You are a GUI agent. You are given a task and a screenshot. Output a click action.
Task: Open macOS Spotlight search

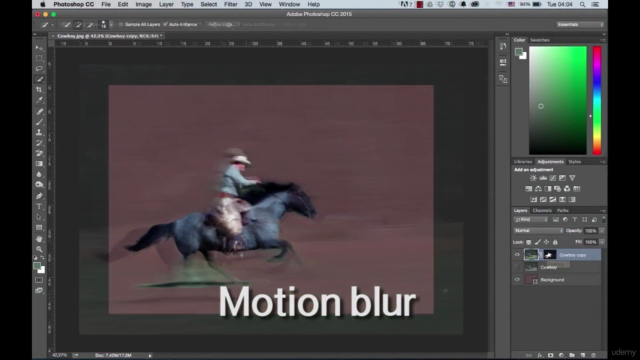tap(582, 4)
